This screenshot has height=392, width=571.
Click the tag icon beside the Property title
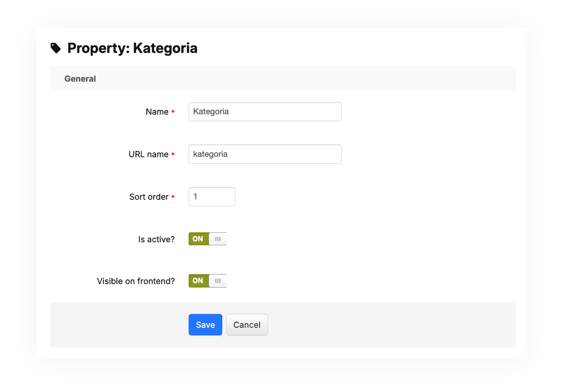point(56,48)
